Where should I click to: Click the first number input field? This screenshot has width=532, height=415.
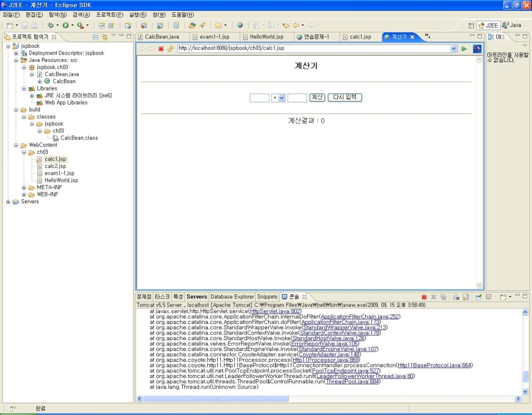click(259, 98)
